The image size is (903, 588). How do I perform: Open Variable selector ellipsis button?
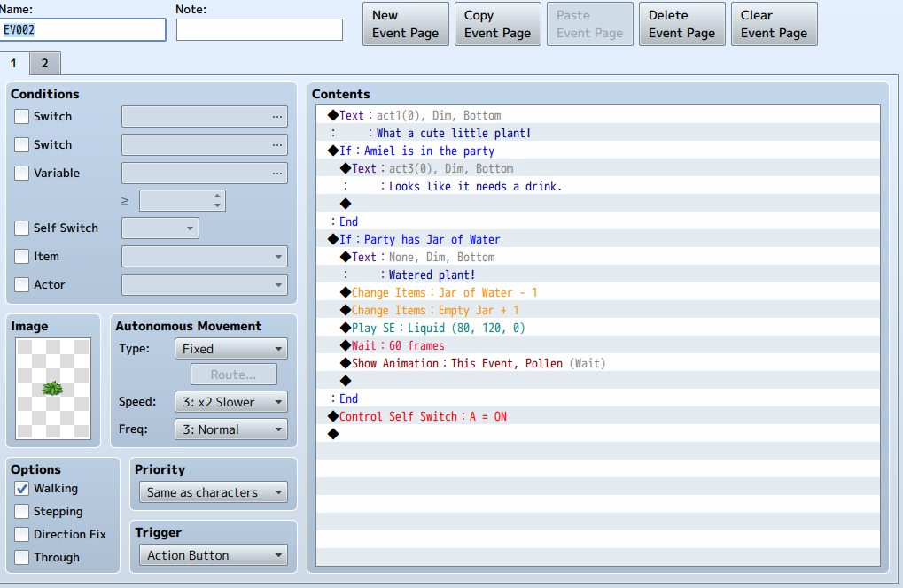click(277, 174)
